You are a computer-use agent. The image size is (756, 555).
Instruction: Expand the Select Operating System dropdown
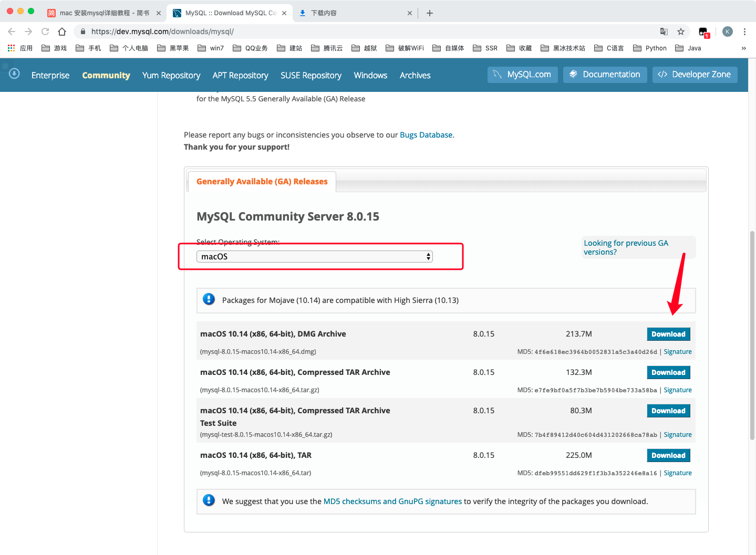click(x=315, y=256)
